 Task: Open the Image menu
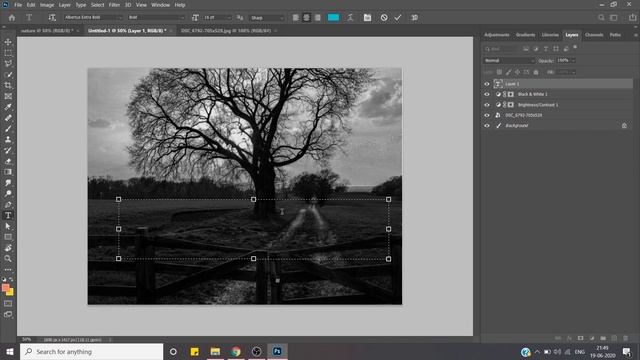(47, 5)
